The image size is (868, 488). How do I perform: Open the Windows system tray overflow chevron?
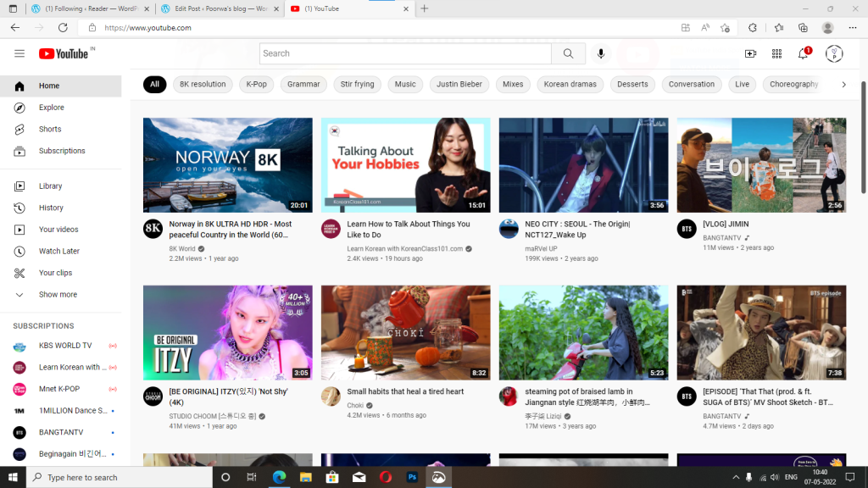point(731,477)
